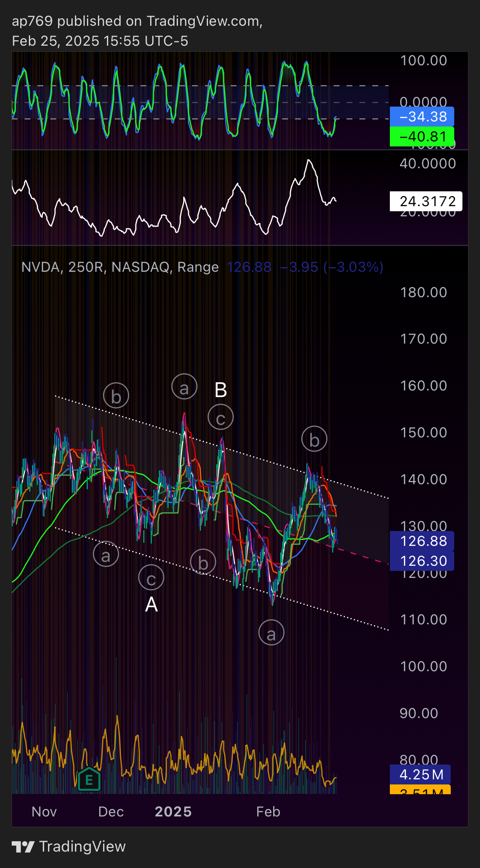Click the 180.00 price axis label

point(423,292)
